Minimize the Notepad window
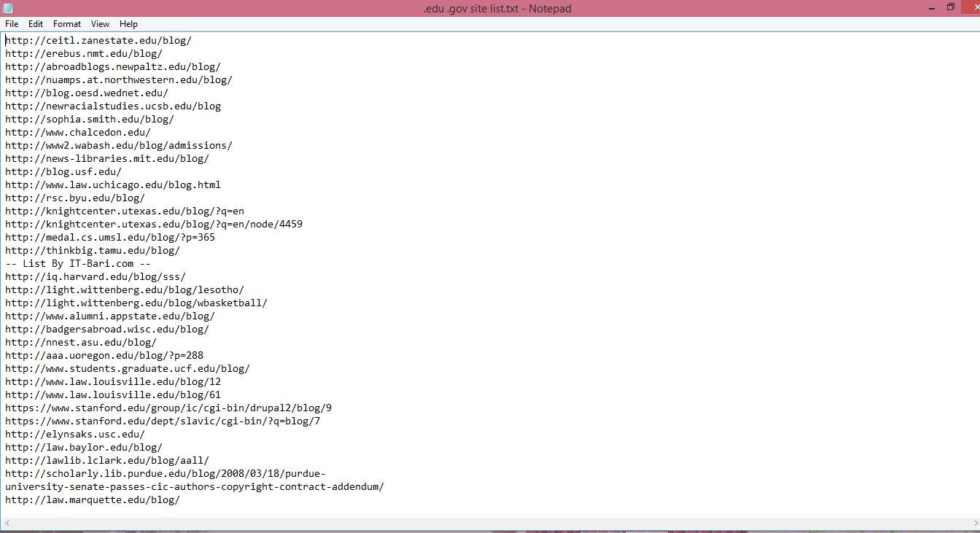The height and width of the screenshot is (533, 980). tap(932, 8)
